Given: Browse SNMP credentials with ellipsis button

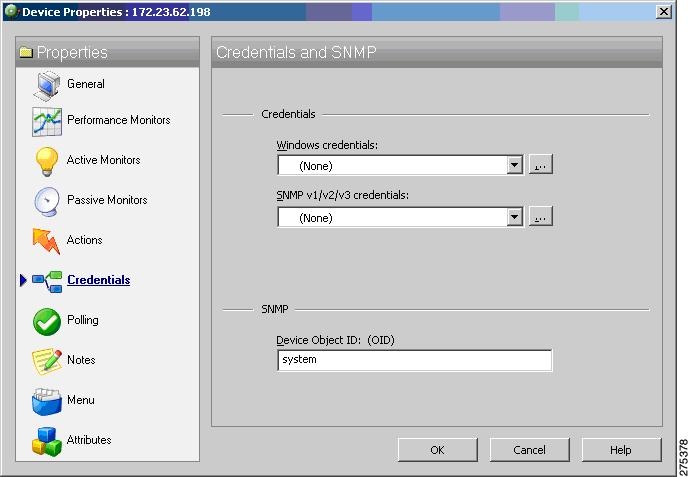Looking at the screenshot, I should [x=540, y=216].
